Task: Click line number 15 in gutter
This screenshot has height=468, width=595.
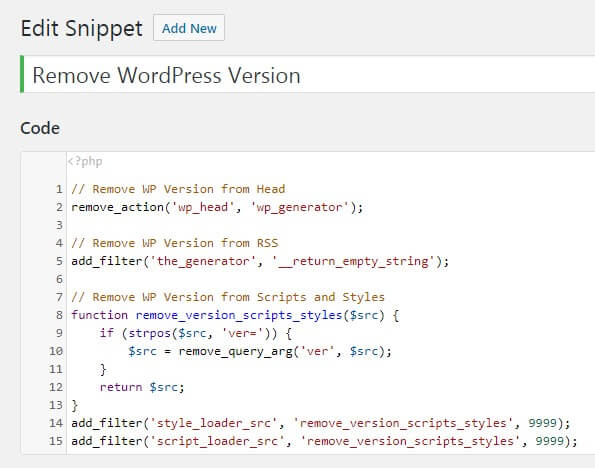Action: [x=56, y=441]
